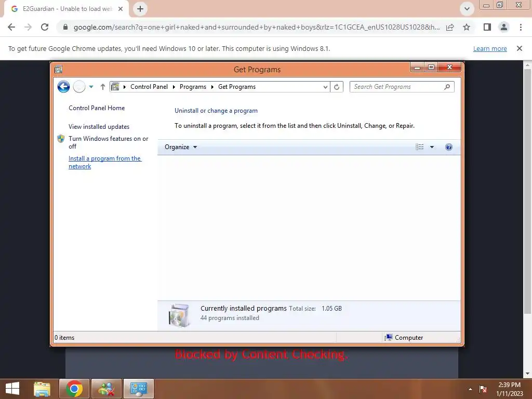Open recent locations dropdown arrow
The height and width of the screenshot is (399, 532).
[91, 87]
